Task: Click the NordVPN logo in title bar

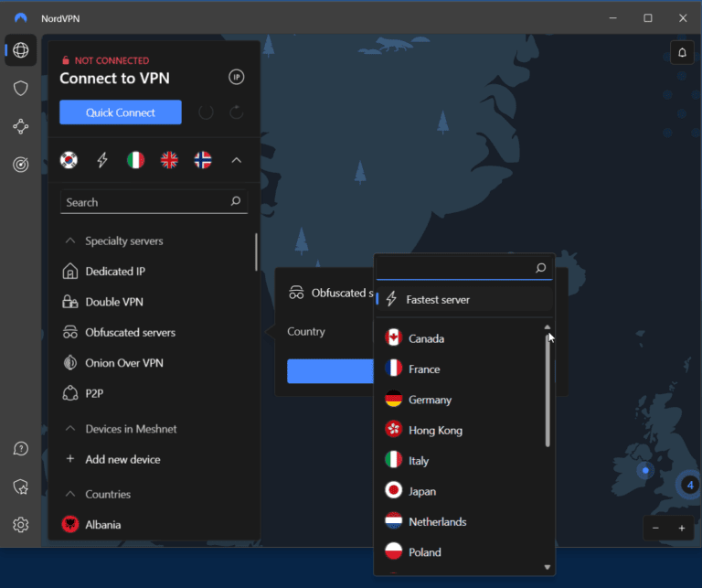Action: pyautogui.click(x=21, y=18)
